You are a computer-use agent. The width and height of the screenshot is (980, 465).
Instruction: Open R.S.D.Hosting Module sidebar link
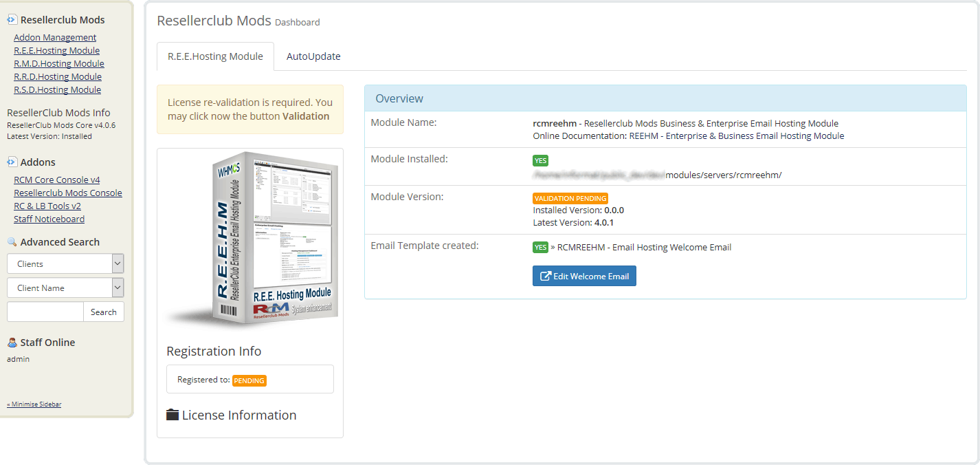click(57, 89)
